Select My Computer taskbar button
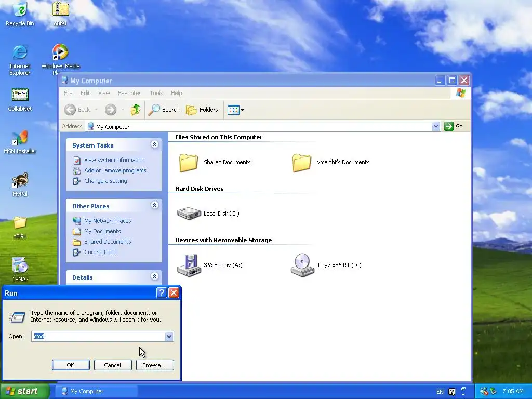The height and width of the screenshot is (399, 532). [96, 391]
